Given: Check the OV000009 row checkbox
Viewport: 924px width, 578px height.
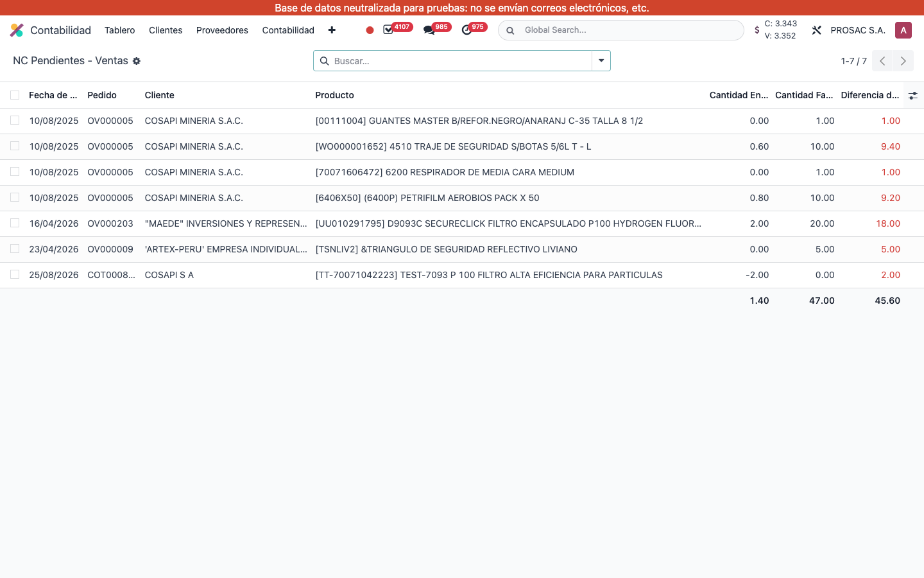Looking at the screenshot, I should pos(15,249).
